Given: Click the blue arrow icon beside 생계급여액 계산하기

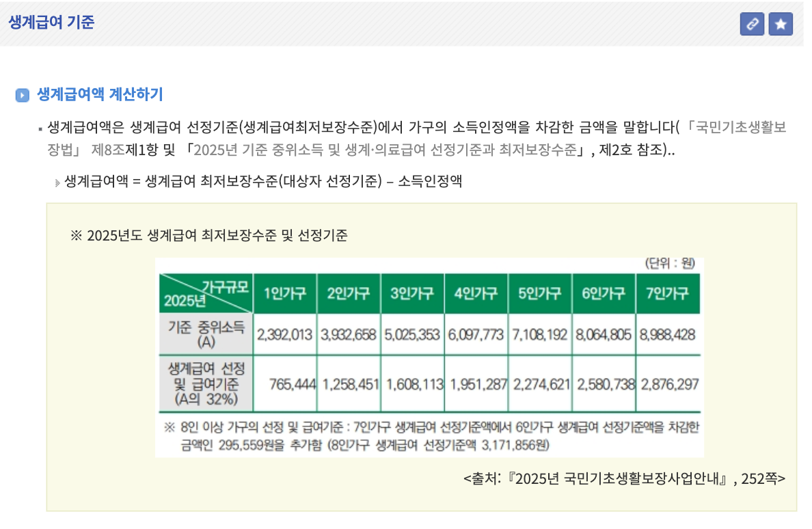Looking at the screenshot, I should [x=23, y=94].
